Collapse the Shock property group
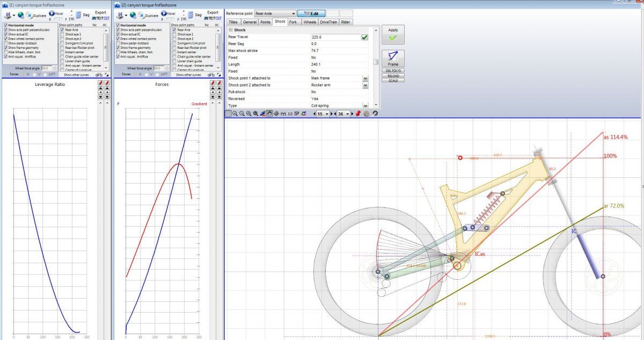 click(x=230, y=30)
